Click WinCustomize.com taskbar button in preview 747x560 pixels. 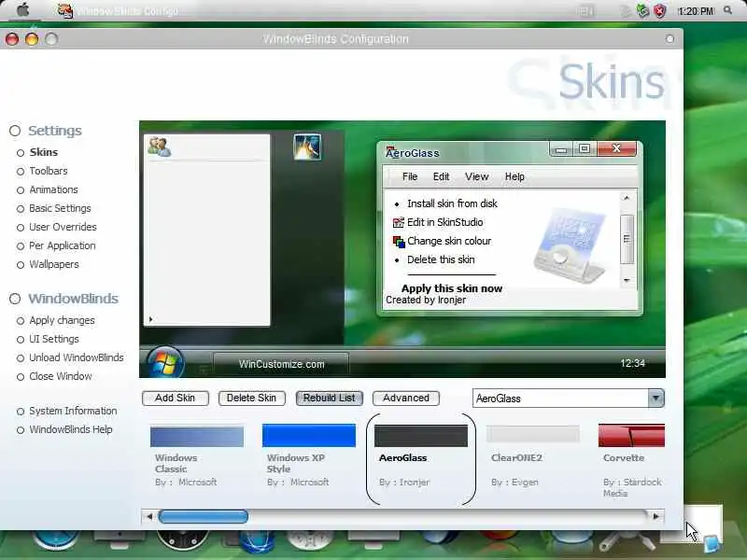[x=281, y=364]
